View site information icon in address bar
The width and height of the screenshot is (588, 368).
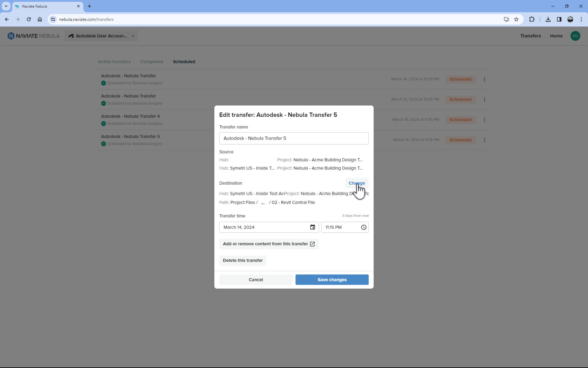(x=53, y=19)
